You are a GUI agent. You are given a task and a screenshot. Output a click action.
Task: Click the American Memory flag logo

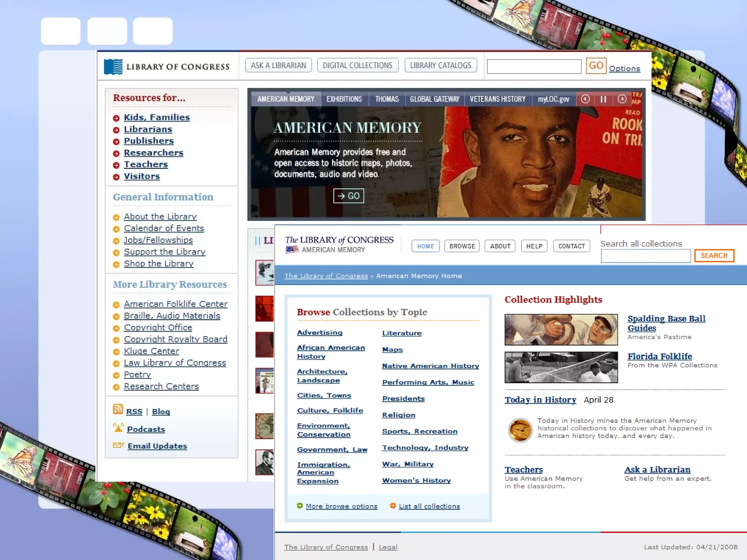[292, 250]
